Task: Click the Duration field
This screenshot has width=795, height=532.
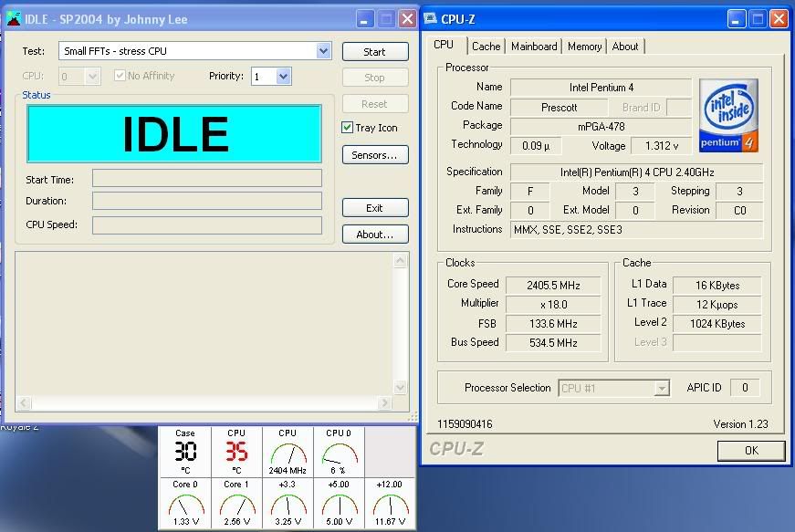Action: (x=207, y=201)
